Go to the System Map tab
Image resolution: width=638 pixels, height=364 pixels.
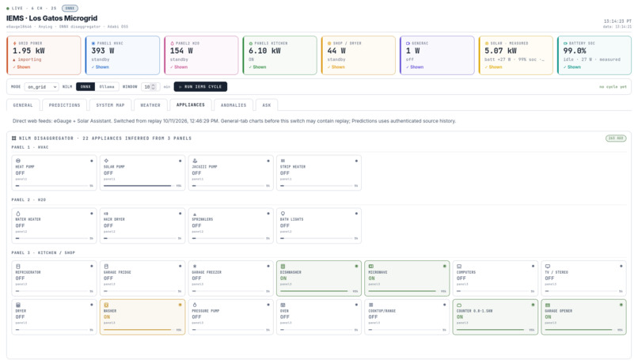pos(110,105)
